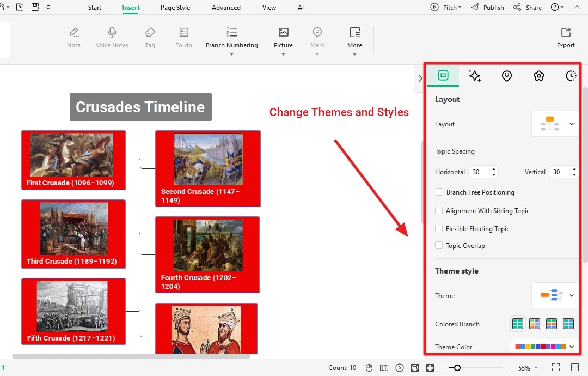Click the Voice Notes microphone icon
This screenshot has height=376, width=588.
(112, 33)
